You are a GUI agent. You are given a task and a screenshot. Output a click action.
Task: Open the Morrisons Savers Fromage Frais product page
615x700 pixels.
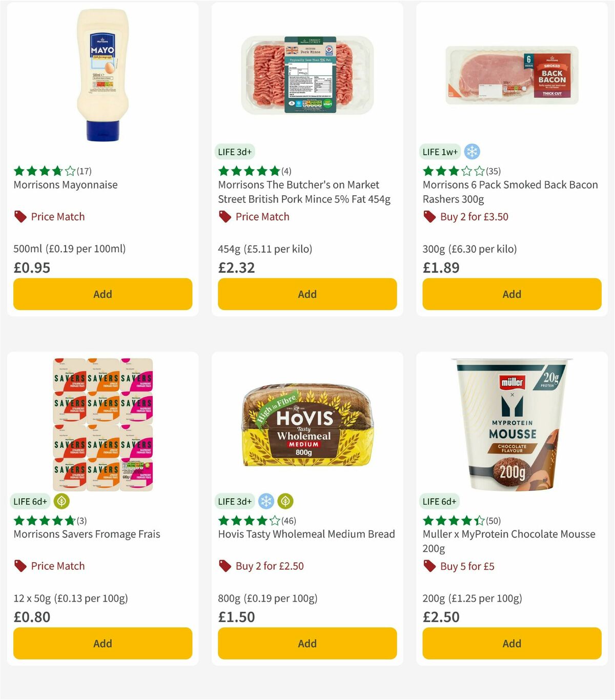click(86, 534)
